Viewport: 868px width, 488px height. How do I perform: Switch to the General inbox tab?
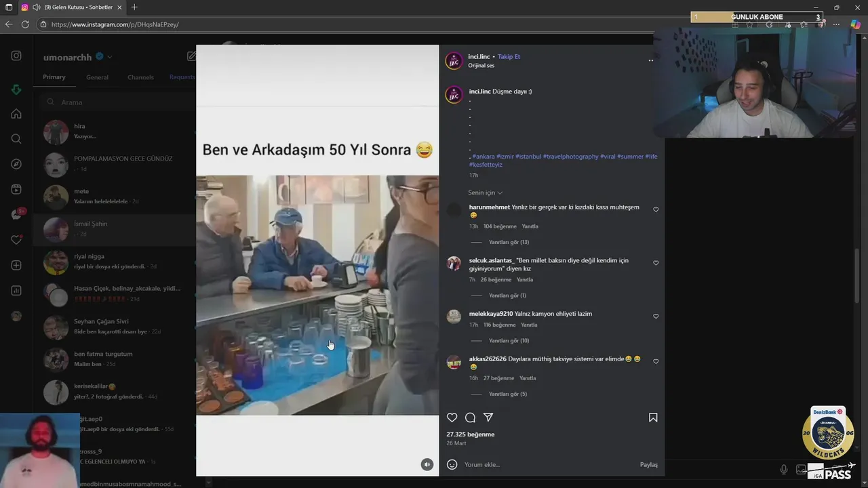point(97,77)
